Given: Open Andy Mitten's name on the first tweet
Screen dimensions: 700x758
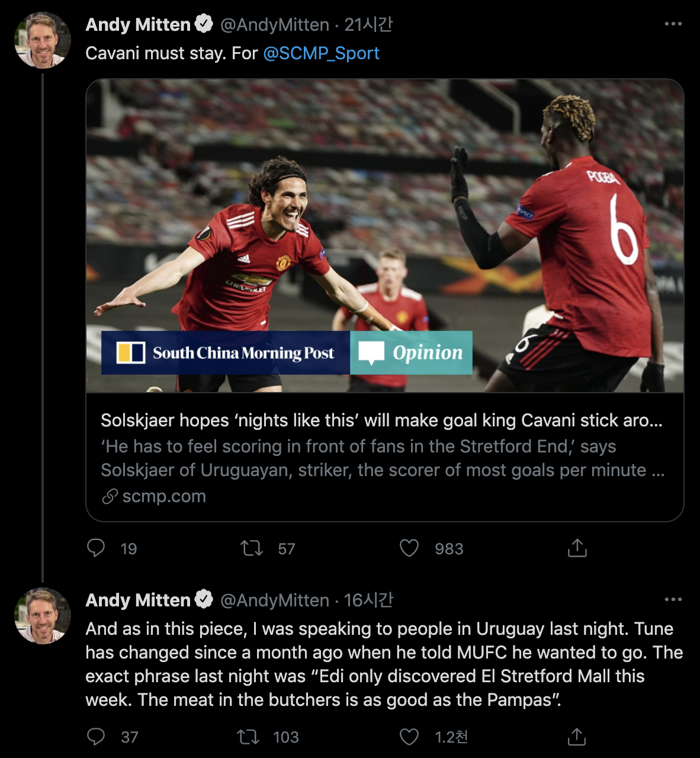Looking at the screenshot, I should [x=138, y=24].
